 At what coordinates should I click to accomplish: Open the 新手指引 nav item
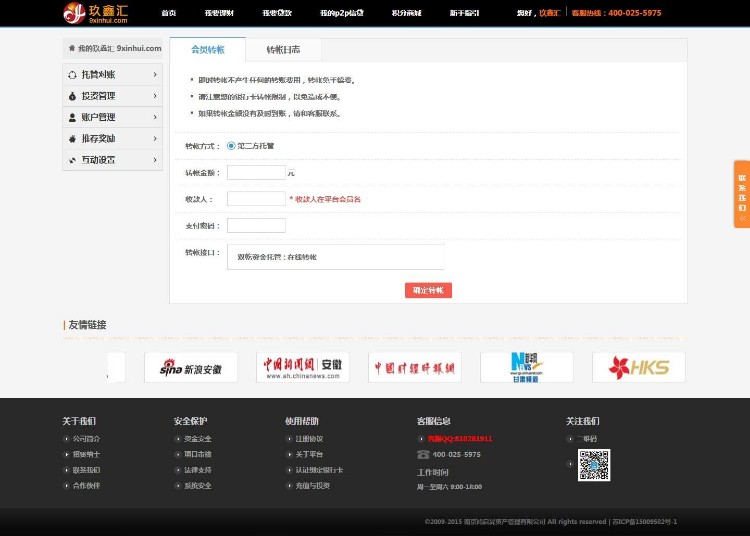464,13
